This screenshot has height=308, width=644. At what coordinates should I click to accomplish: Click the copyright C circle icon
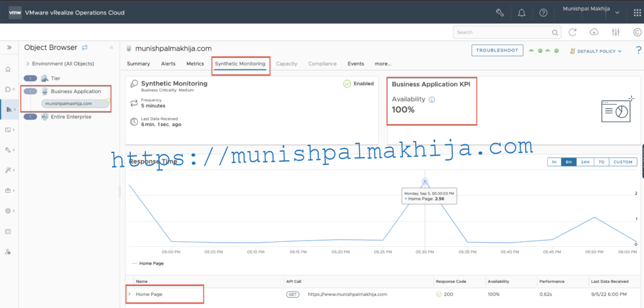coord(637,32)
